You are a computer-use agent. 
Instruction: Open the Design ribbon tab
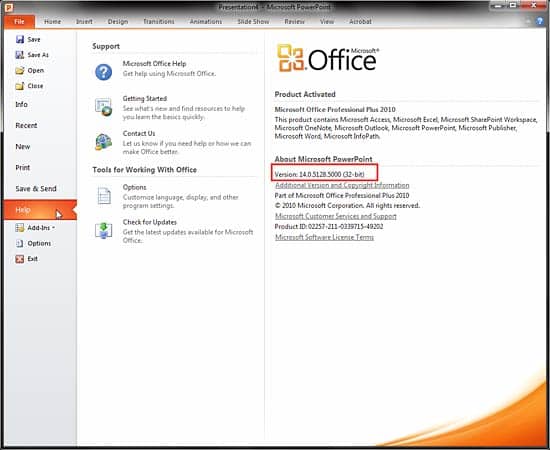(118, 21)
